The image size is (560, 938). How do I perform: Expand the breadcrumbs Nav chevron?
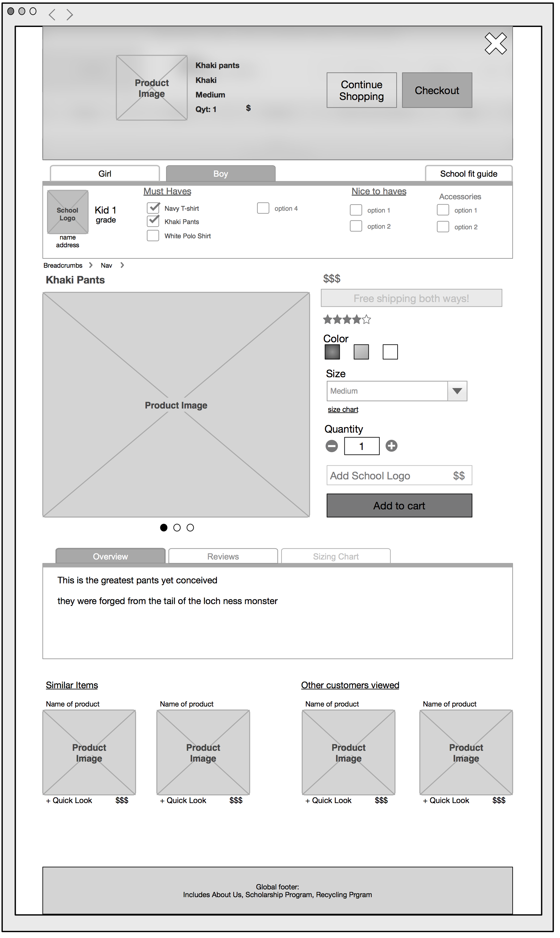(122, 265)
